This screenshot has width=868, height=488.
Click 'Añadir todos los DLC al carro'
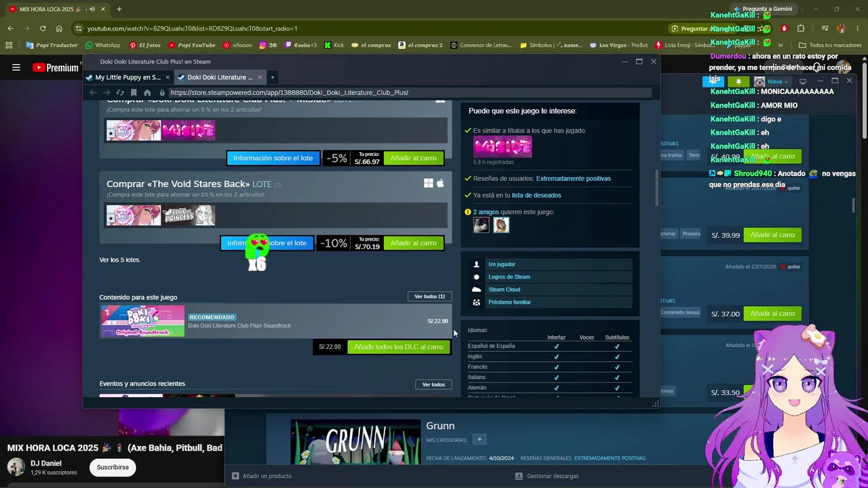click(399, 346)
